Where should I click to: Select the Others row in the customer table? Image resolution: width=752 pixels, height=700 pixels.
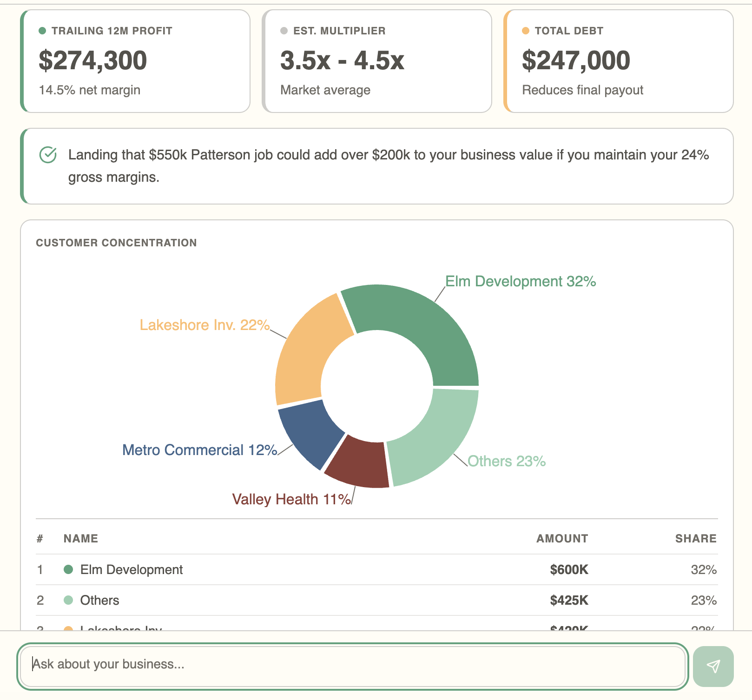click(x=372, y=600)
